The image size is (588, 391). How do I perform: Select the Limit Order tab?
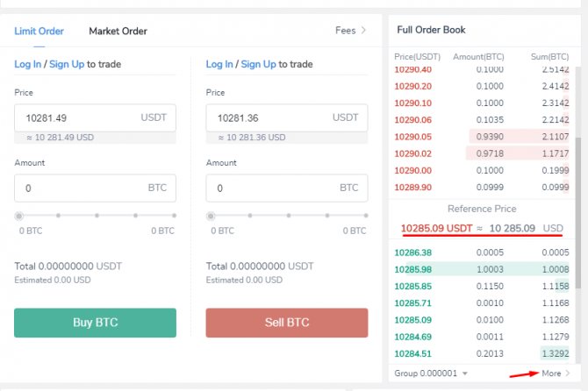pos(39,31)
